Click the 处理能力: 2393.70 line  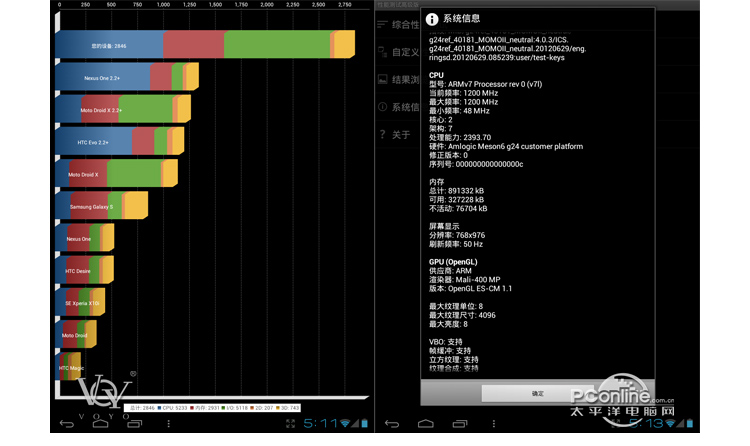(460, 137)
